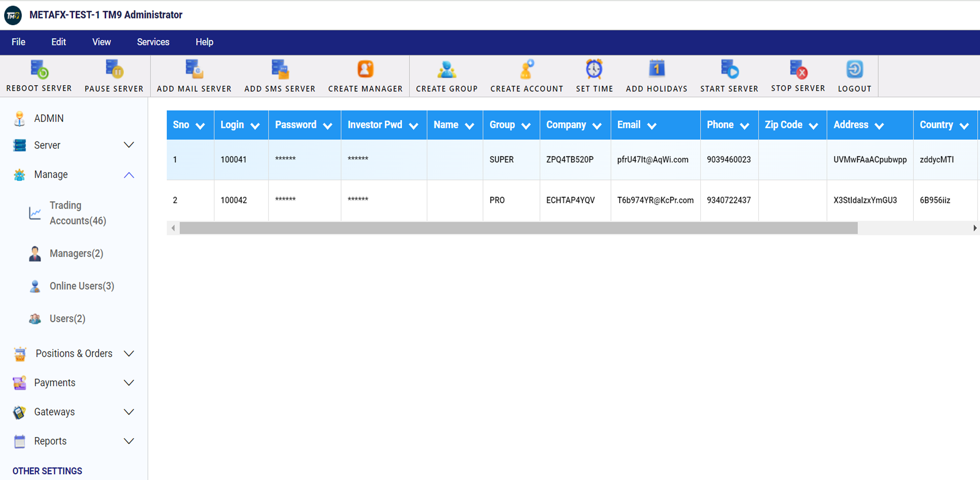Open Trading Accounts(46) list
This screenshot has height=480, width=980.
pos(78,213)
